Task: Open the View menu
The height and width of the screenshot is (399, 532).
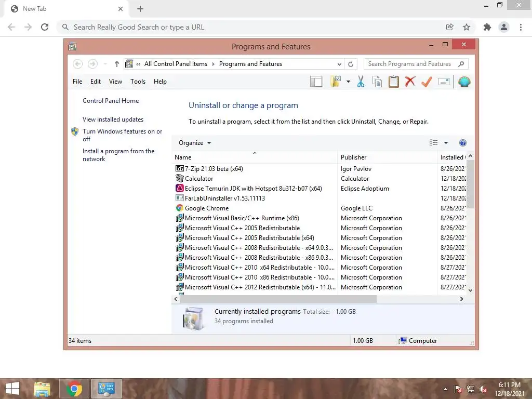Action: tap(115, 82)
